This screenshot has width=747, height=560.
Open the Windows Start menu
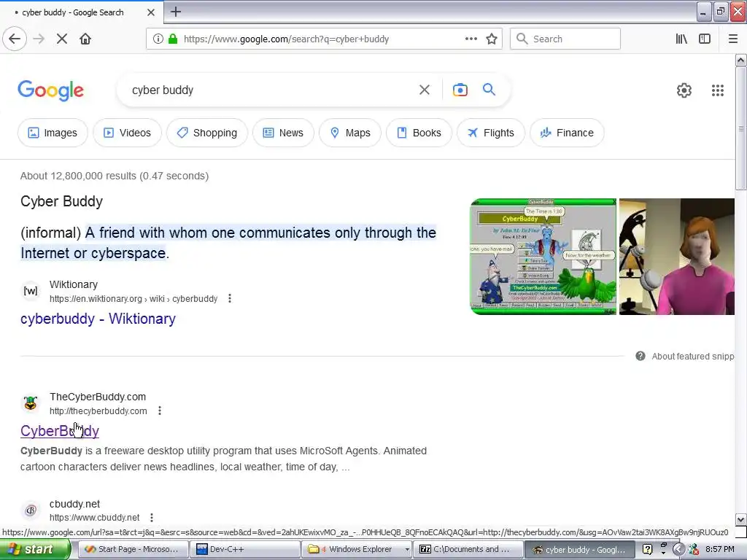pyautogui.click(x=34, y=550)
